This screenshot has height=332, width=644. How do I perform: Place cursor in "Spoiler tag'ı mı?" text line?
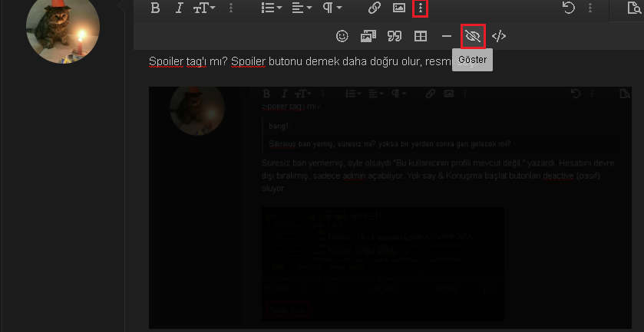pyautogui.click(x=188, y=61)
